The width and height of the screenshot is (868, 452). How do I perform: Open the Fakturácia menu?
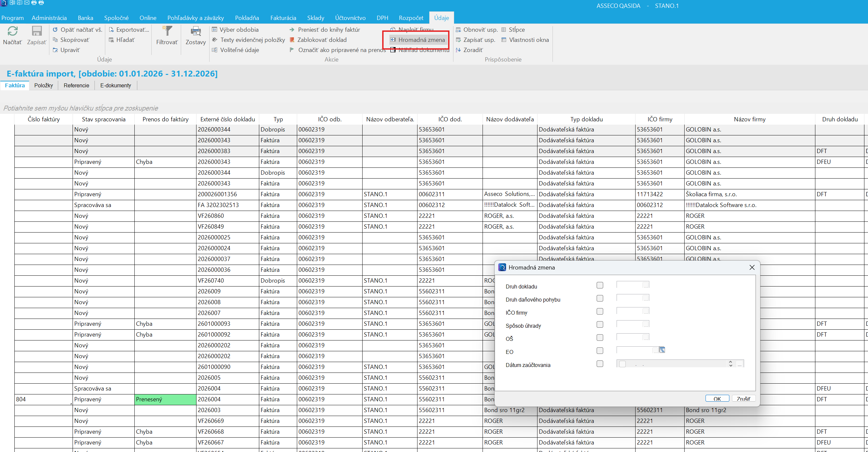click(x=283, y=18)
